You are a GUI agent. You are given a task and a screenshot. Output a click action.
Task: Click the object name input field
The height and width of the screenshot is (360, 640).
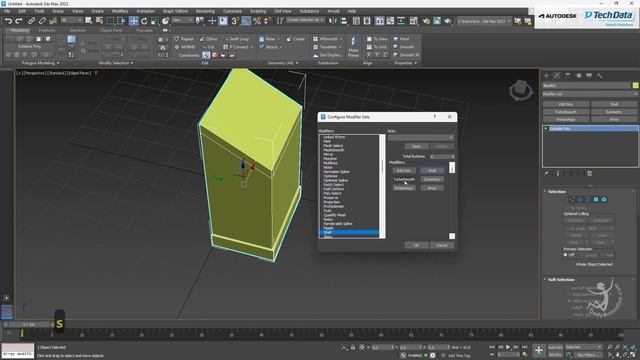587,85
